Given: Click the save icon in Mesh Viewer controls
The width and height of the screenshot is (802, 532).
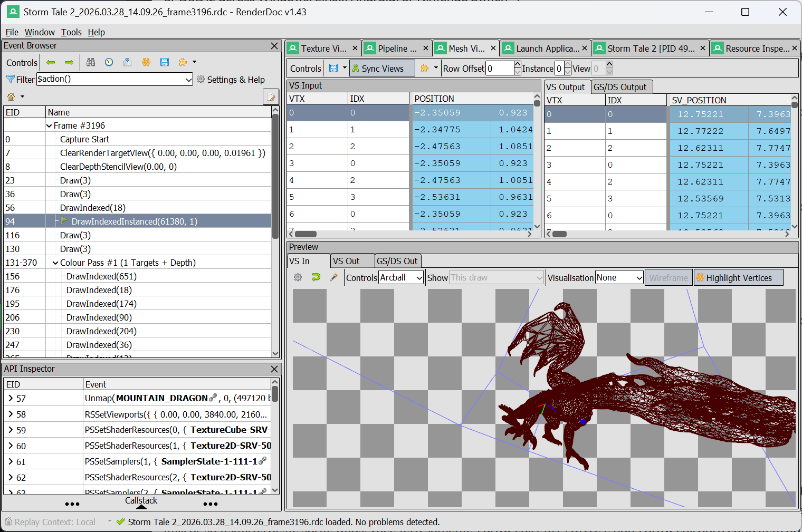Looking at the screenshot, I should coord(333,68).
